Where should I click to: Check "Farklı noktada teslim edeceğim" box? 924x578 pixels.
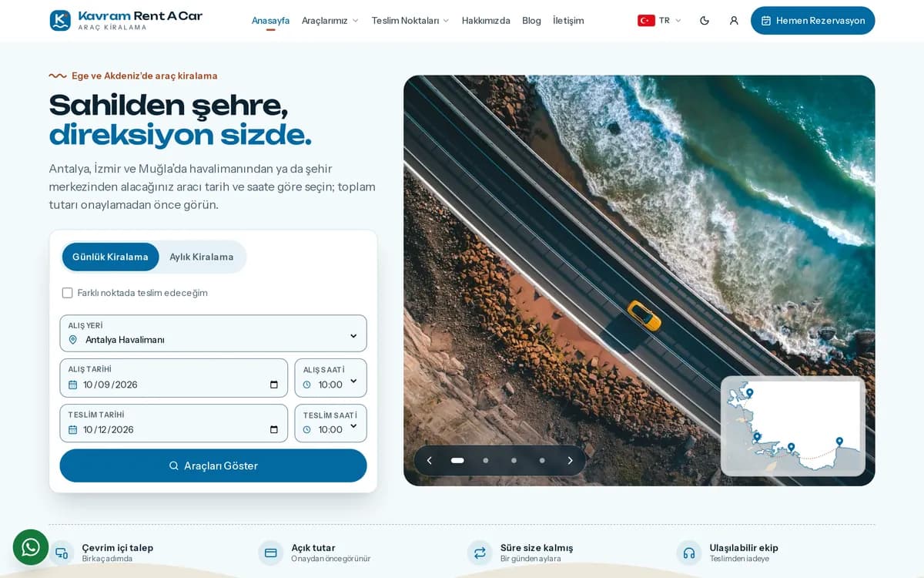[67, 293]
